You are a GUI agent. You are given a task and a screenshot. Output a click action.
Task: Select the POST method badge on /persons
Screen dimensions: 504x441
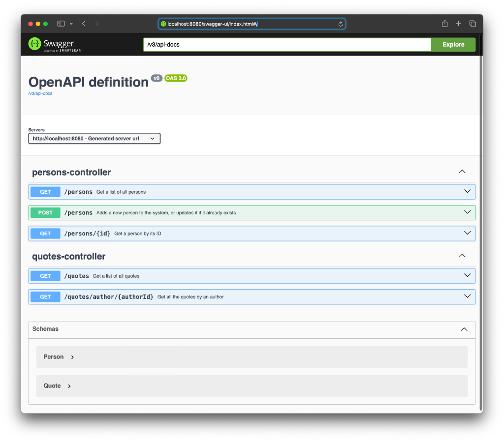click(x=45, y=212)
